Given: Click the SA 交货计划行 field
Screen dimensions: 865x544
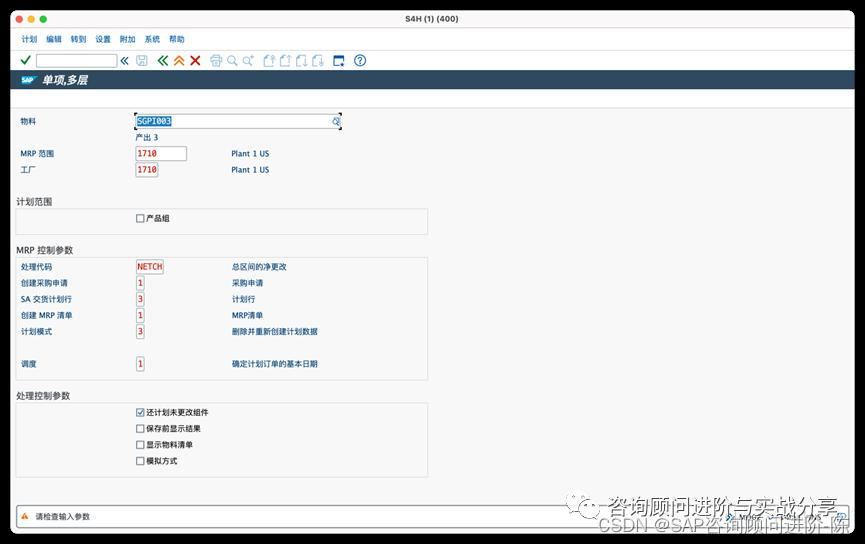Looking at the screenshot, I should (140, 299).
